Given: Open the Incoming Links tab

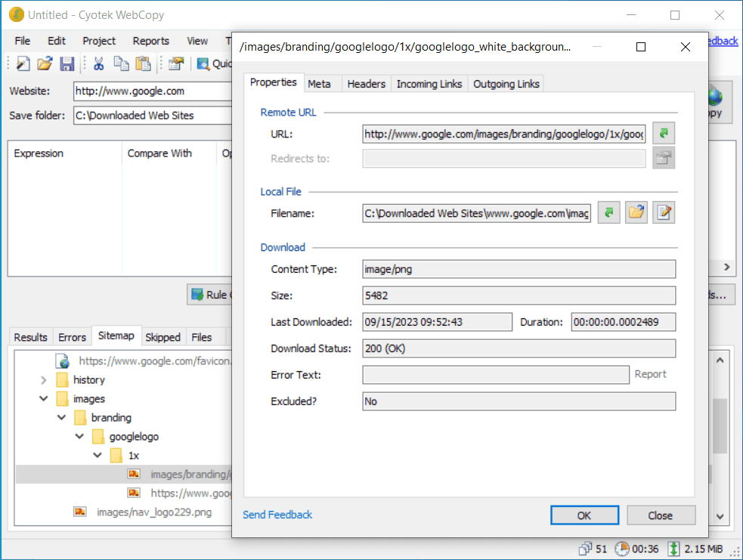Looking at the screenshot, I should pos(429,84).
